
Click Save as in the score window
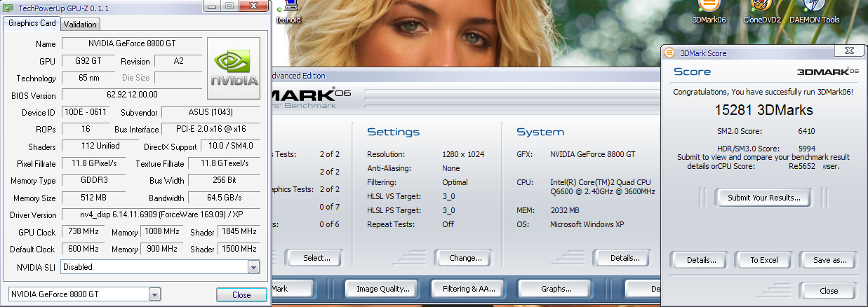(829, 260)
